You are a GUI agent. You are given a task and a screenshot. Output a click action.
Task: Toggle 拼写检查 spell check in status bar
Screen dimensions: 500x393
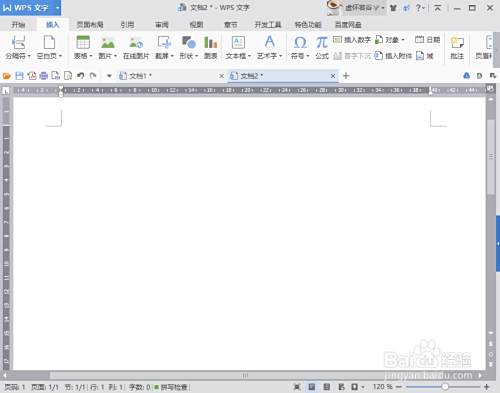(171, 387)
